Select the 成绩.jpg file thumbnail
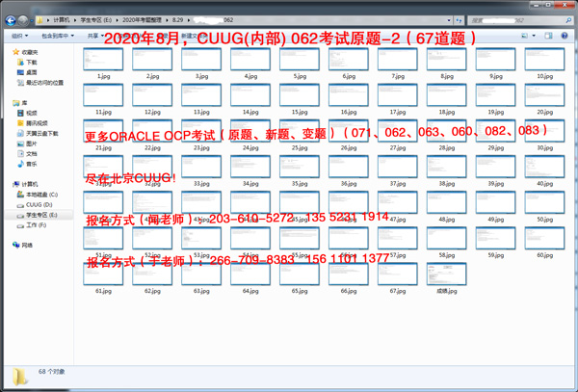This screenshot has width=578, height=392. pyautogui.click(x=446, y=274)
